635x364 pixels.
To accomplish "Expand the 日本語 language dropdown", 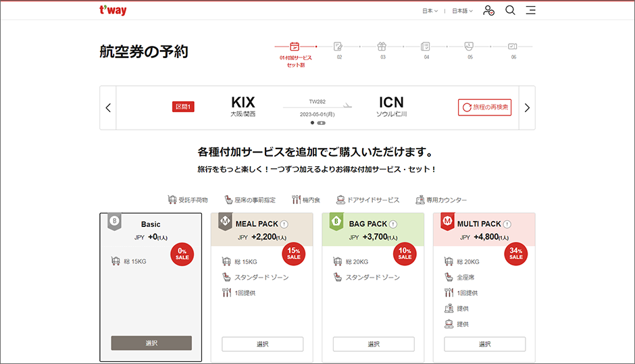I will 462,11.
